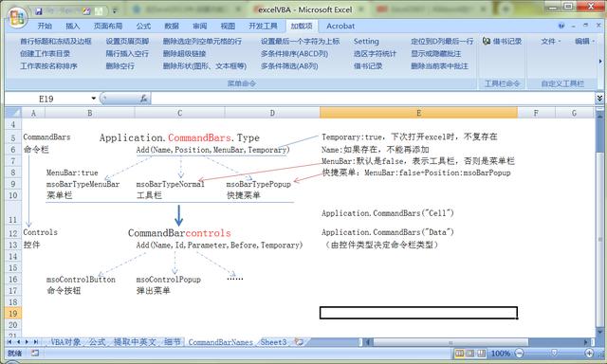This screenshot has width=607, height=364.
Task: Switch to 细节 sheet tab
Action: (173, 342)
